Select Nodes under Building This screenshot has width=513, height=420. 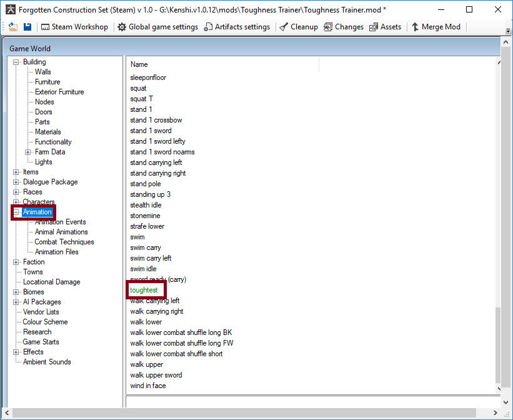point(44,102)
